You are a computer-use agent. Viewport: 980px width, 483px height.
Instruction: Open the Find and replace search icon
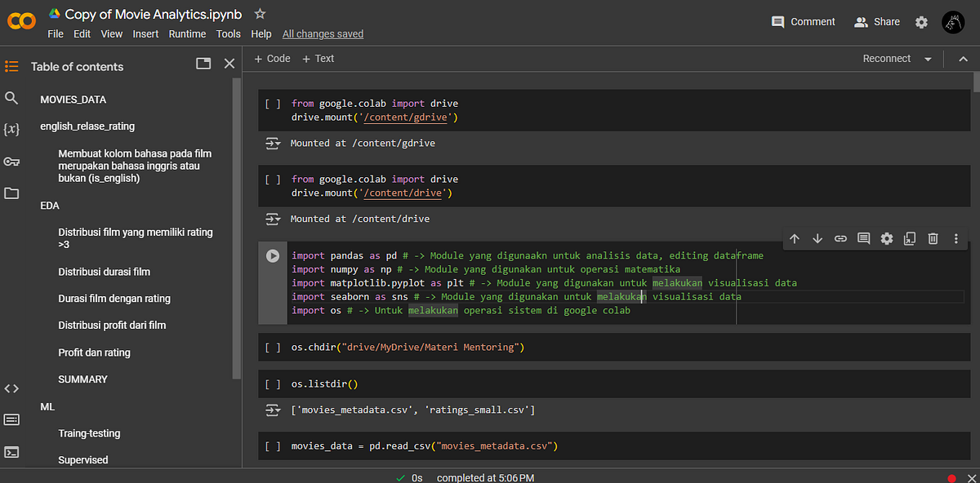pos(11,98)
